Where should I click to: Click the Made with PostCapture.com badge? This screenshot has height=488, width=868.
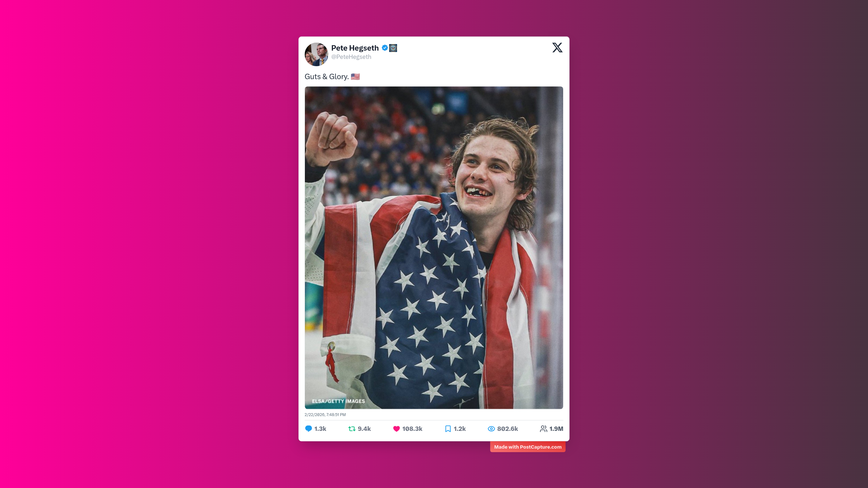(x=528, y=447)
